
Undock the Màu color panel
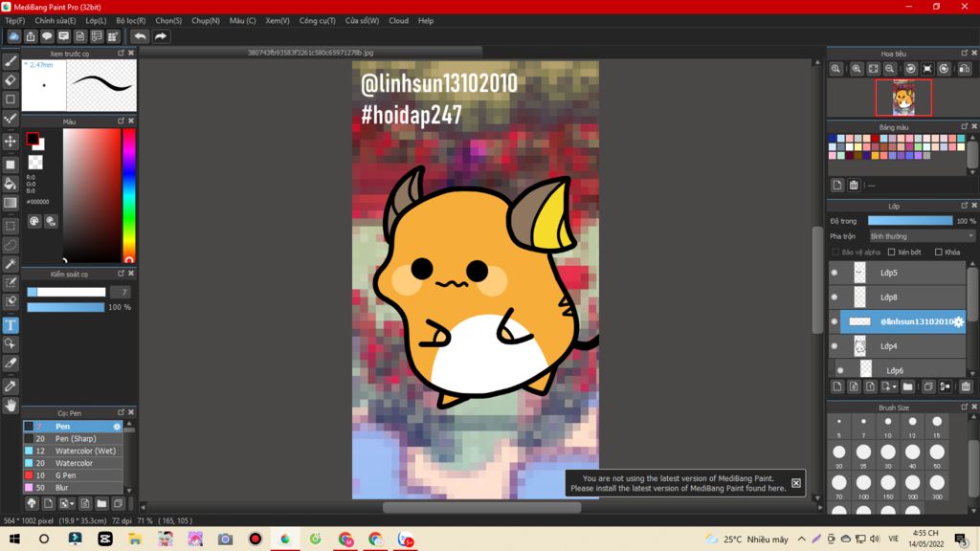(x=121, y=121)
